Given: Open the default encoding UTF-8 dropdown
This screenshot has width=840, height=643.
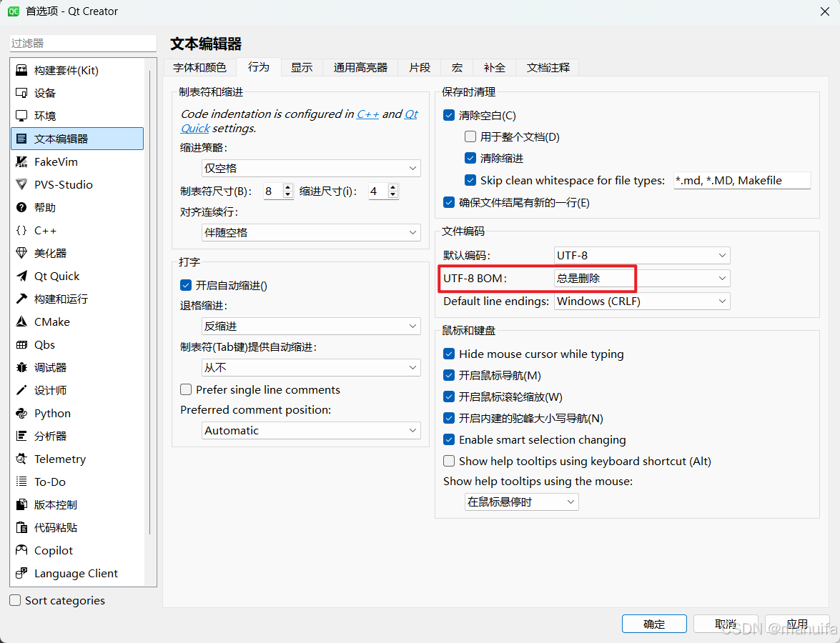Looking at the screenshot, I should (642, 255).
